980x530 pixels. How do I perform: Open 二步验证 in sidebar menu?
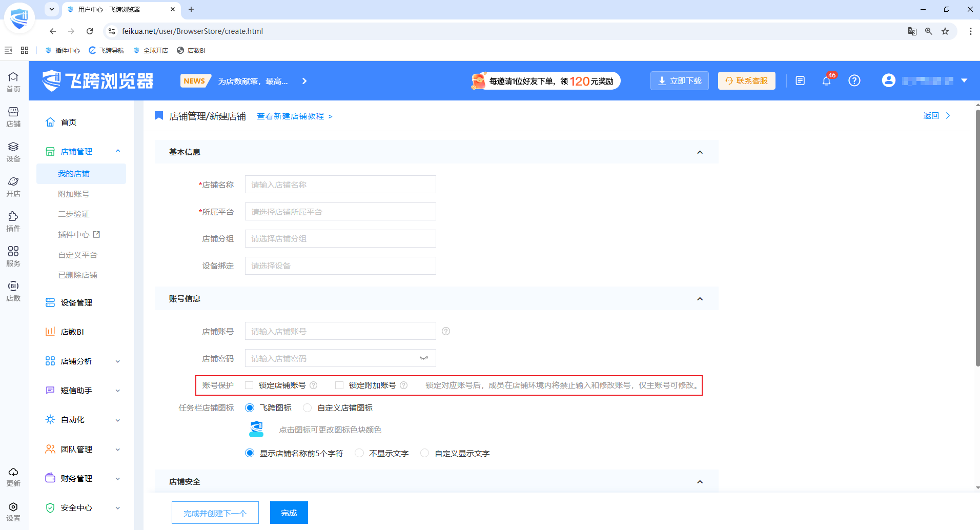tap(74, 214)
